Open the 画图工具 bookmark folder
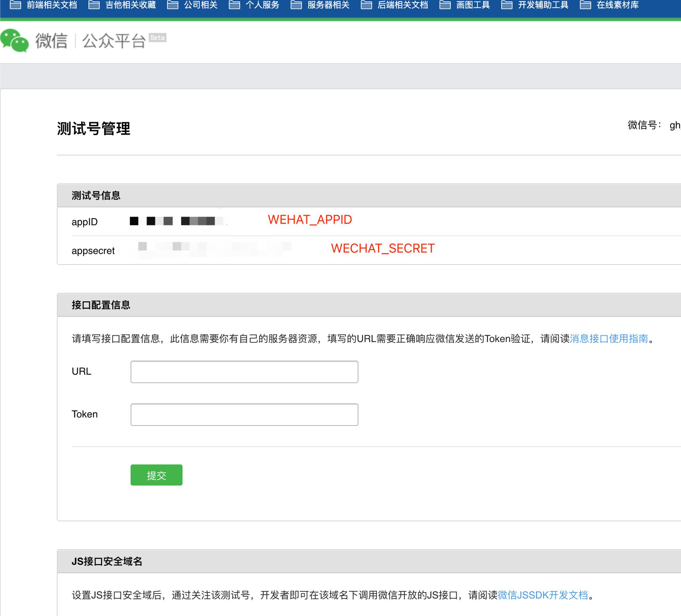The width and height of the screenshot is (681, 616). pos(465,5)
